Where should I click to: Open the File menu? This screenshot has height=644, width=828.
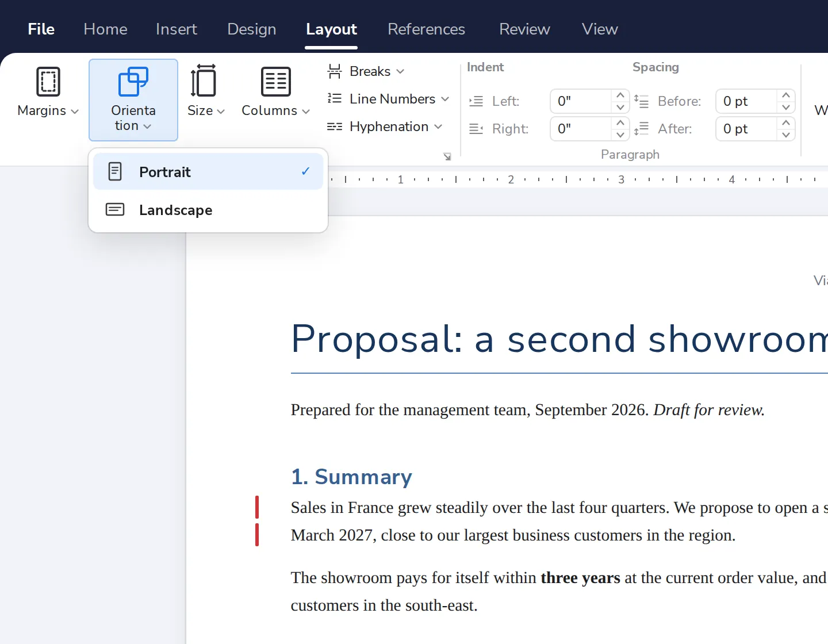click(x=41, y=29)
